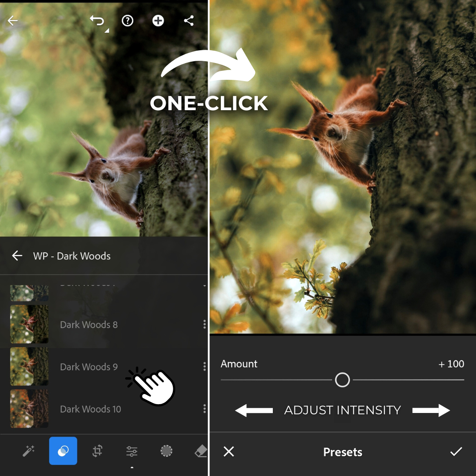Open options menu for Dark Woods 9

click(205, 367)
